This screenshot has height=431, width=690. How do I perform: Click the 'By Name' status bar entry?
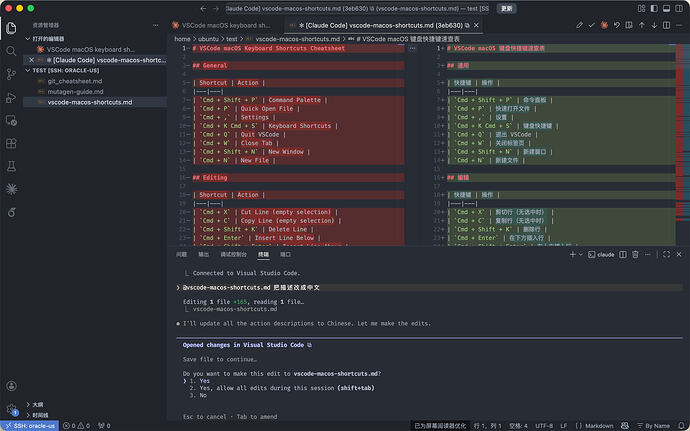pyautogui.click(x=653, y=426)
